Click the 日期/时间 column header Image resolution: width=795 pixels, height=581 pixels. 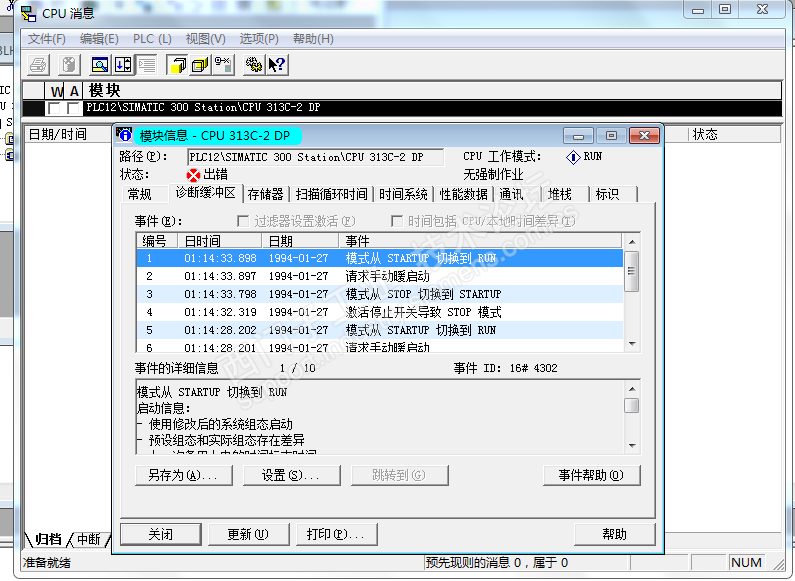pyautogui.click(x=68, y=134)
